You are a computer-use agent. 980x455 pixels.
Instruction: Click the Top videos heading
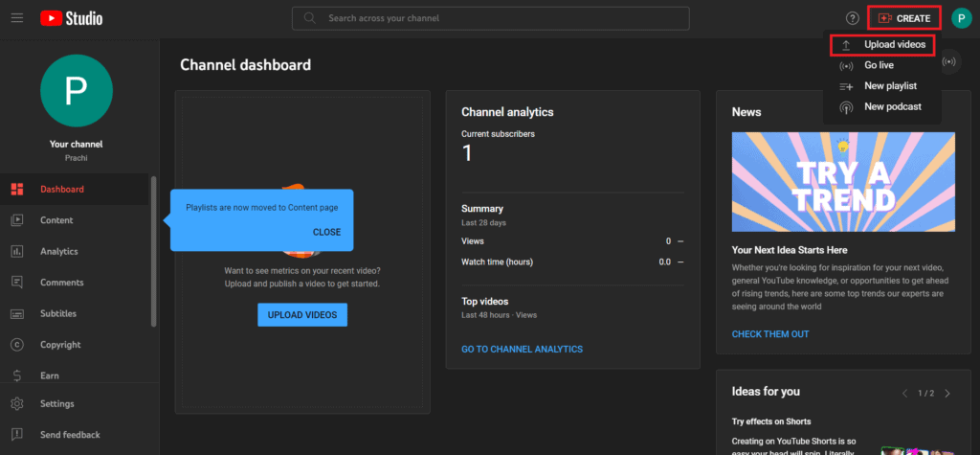click(484, 301)
